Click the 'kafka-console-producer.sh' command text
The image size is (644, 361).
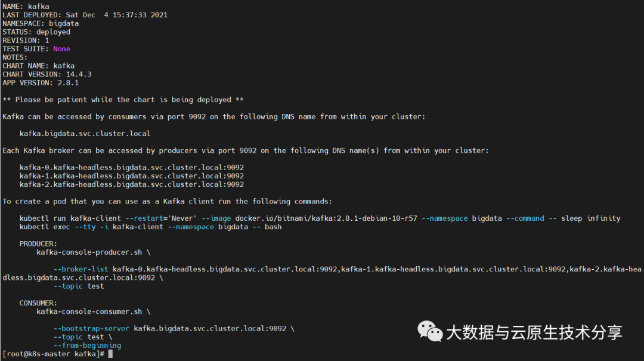click(89, 252)
